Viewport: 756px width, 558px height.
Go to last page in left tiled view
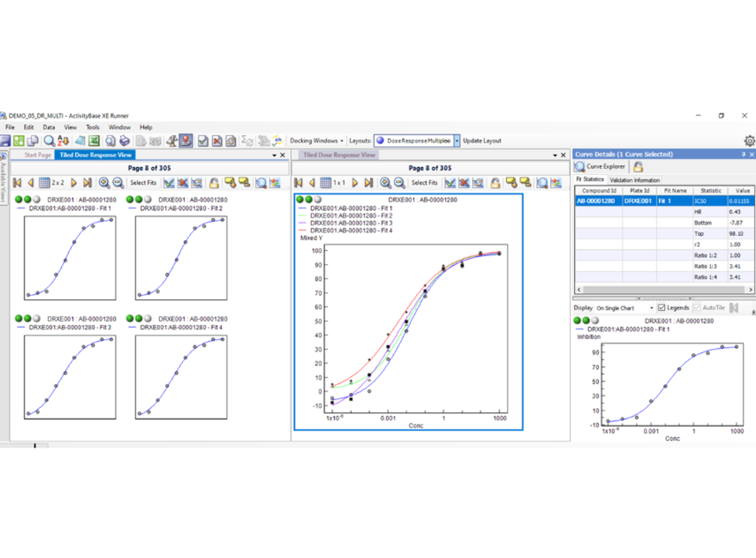pyautogui.click(x=87, y=183)
